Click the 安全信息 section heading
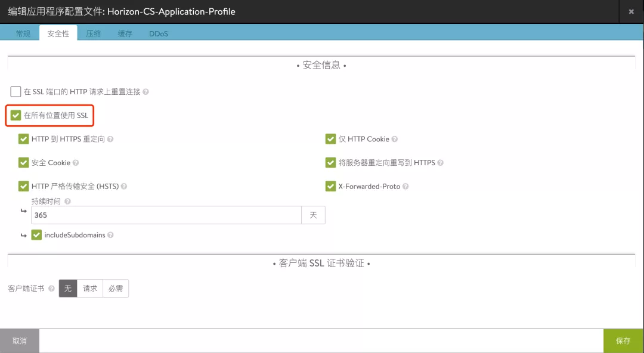644x353 pixels. pos(321,66)
